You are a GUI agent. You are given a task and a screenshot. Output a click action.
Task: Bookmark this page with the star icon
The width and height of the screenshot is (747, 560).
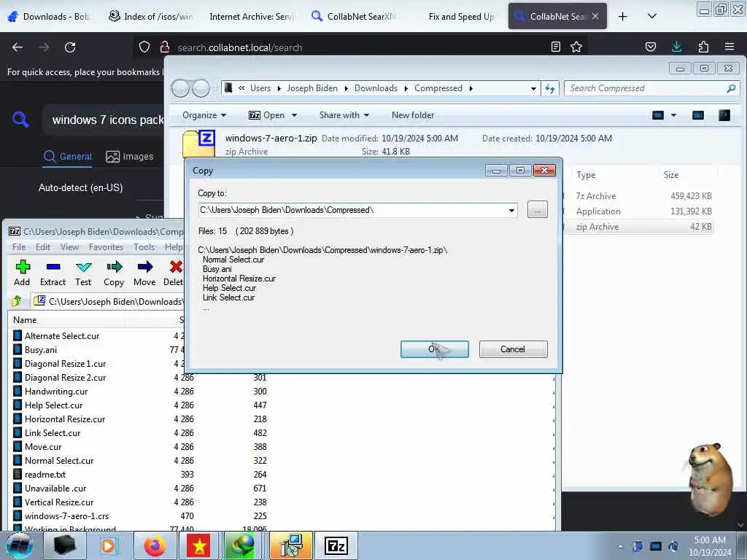pos(576,47)
